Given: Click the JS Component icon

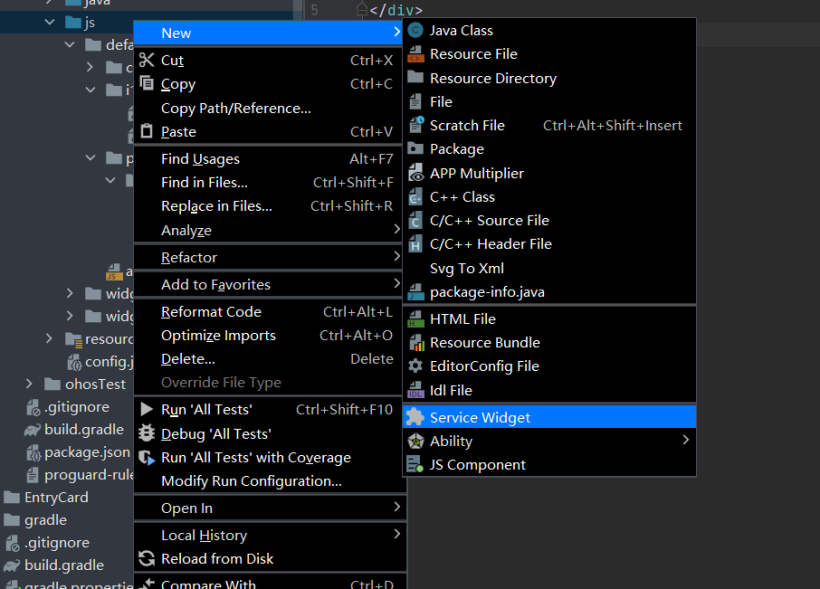Looking at the screenshot, I should (415, 465).
